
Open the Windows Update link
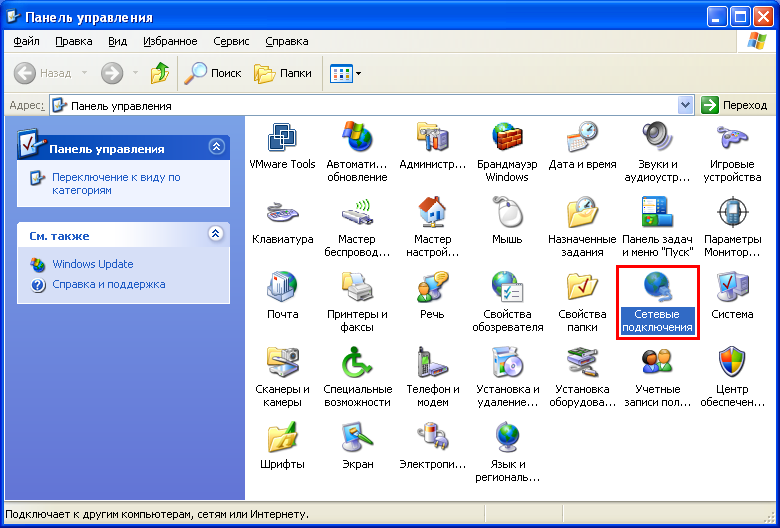93,264
